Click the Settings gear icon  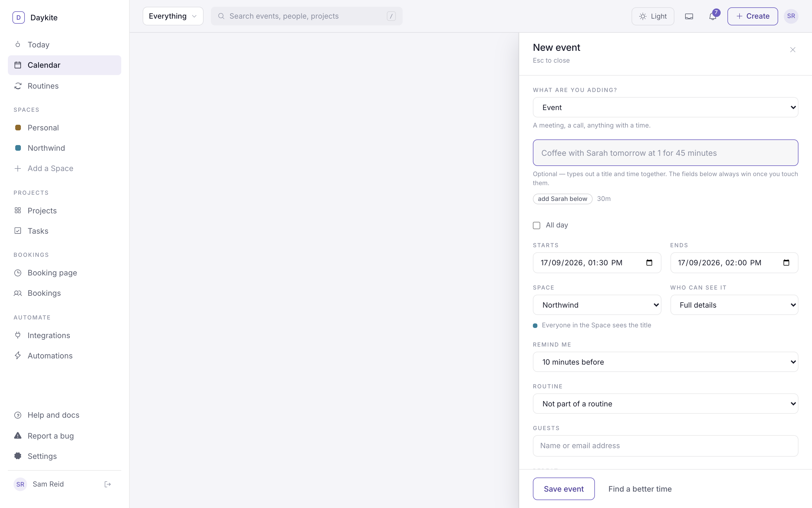point(18,456)
